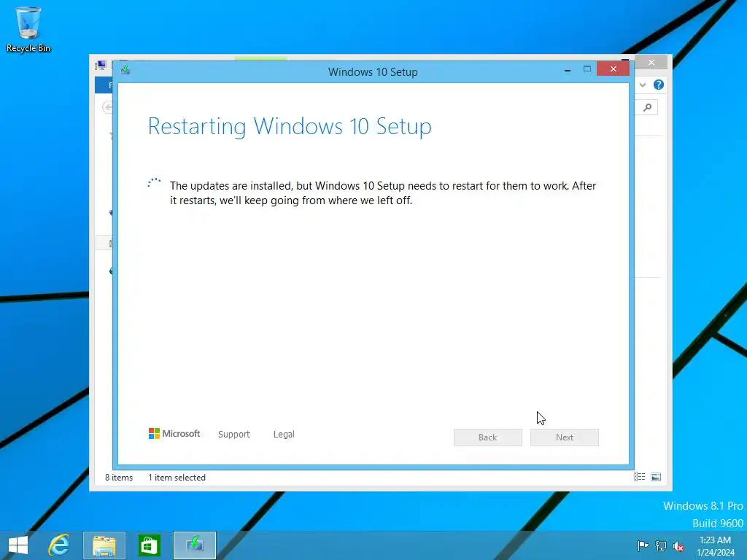The width and height of the screenshot is (747, 560).
Task: Open the Recycle Bin desktop icon
Action: 28,29
